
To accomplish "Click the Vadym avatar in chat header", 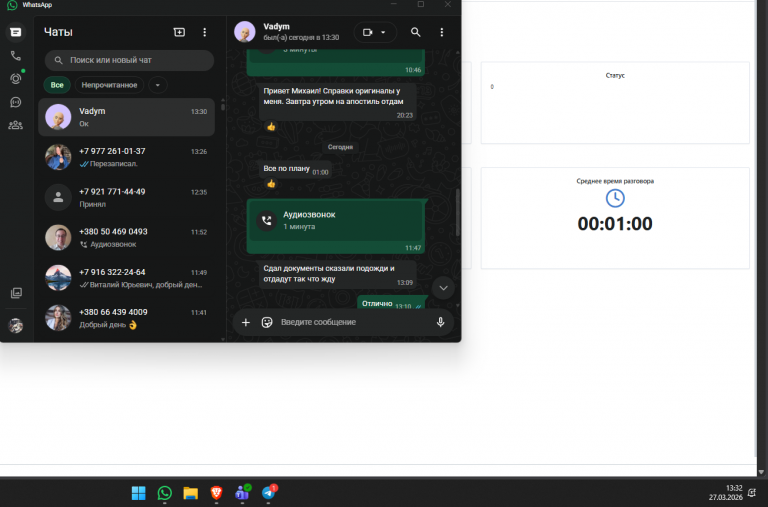I will pyautogui.click(x=245, y=32).
